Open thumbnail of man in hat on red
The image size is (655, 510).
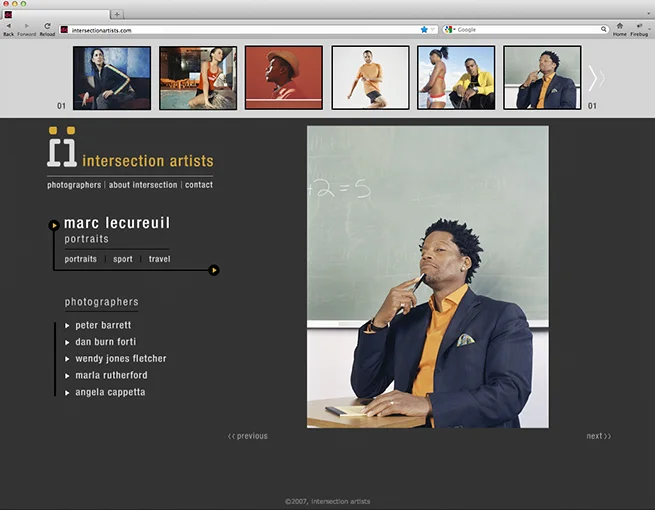pyautogui.click(x=284, y=78)
